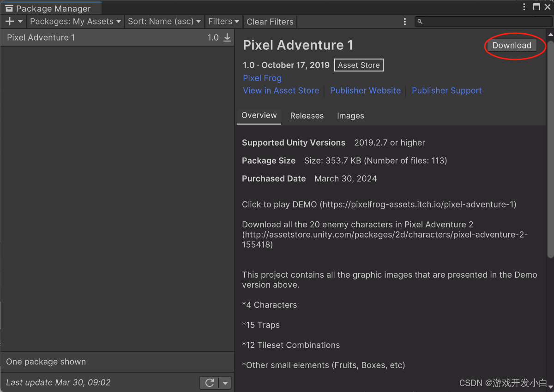Screen dimensions: 554x392
Task: Expand the refresh button dropdown arrow
Action: pyautogui.click(x=225, y=382)
